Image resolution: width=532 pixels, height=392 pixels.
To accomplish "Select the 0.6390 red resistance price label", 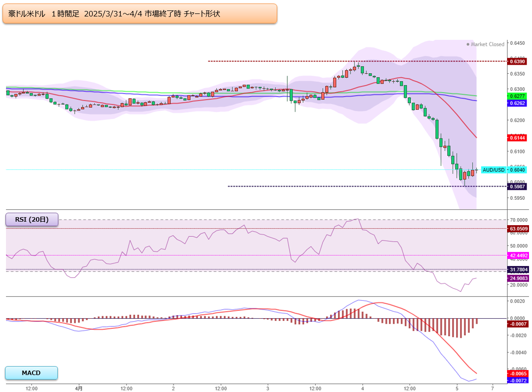I will tap(516, 61).
